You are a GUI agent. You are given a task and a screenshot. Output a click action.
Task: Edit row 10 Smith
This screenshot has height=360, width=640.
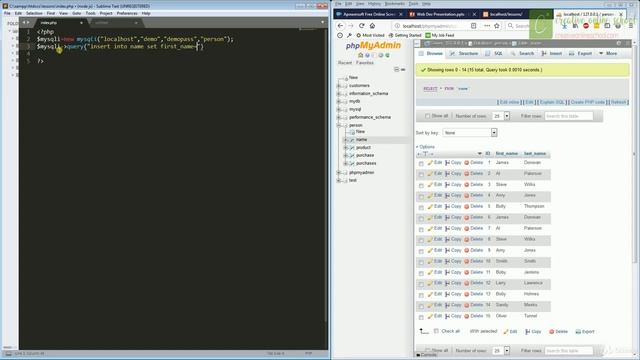coord(435,261)
